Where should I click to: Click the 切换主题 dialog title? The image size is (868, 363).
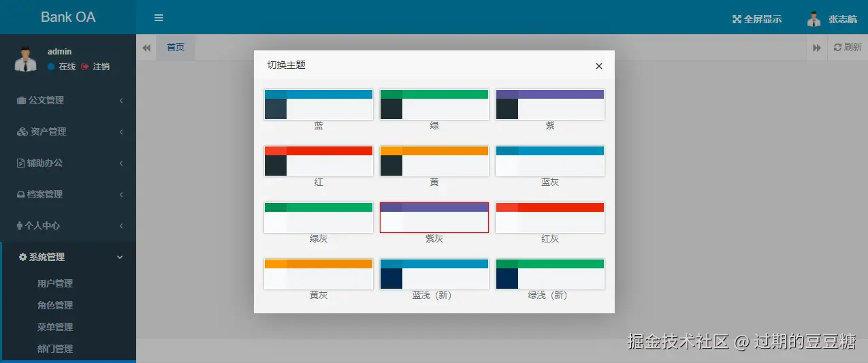pyautogui.click(x=286, y=65)
